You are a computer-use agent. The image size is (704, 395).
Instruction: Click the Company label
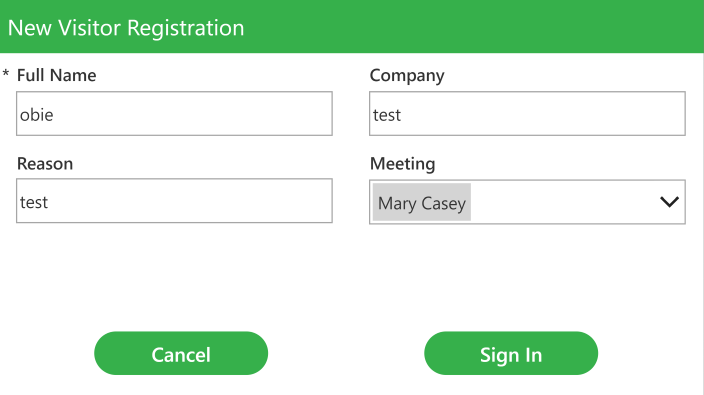407,76
